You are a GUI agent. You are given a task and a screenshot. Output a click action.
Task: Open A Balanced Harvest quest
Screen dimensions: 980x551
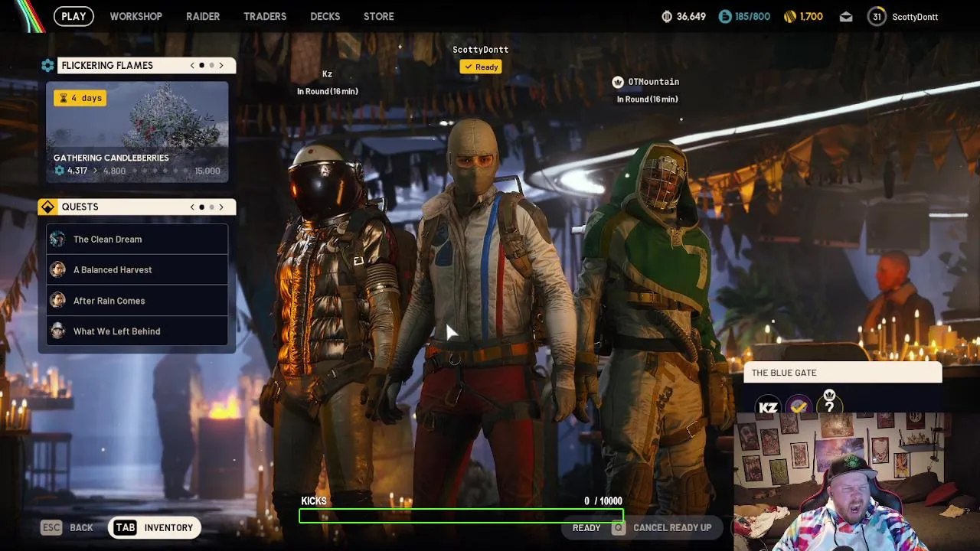(x=137, y=269)
